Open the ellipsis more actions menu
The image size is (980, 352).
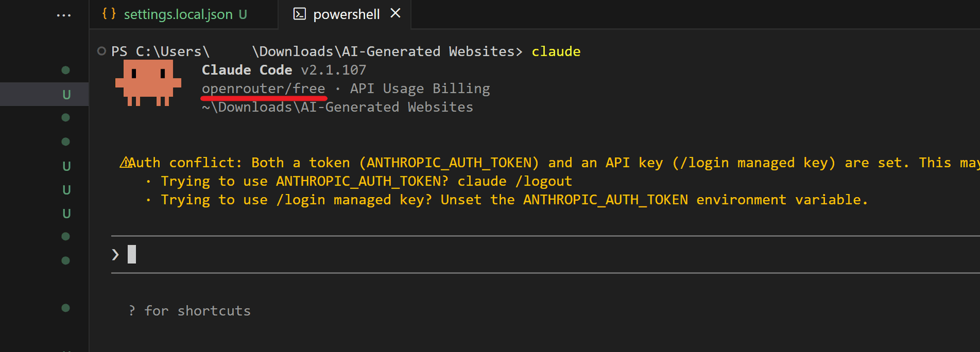[x=64, y=15]
